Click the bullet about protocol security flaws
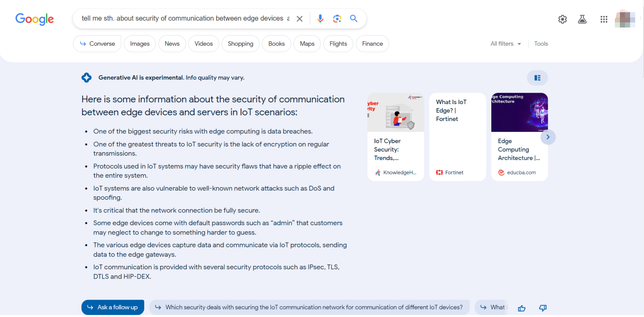The width and height of the screenshot is (644, 317). coord(217,171)
